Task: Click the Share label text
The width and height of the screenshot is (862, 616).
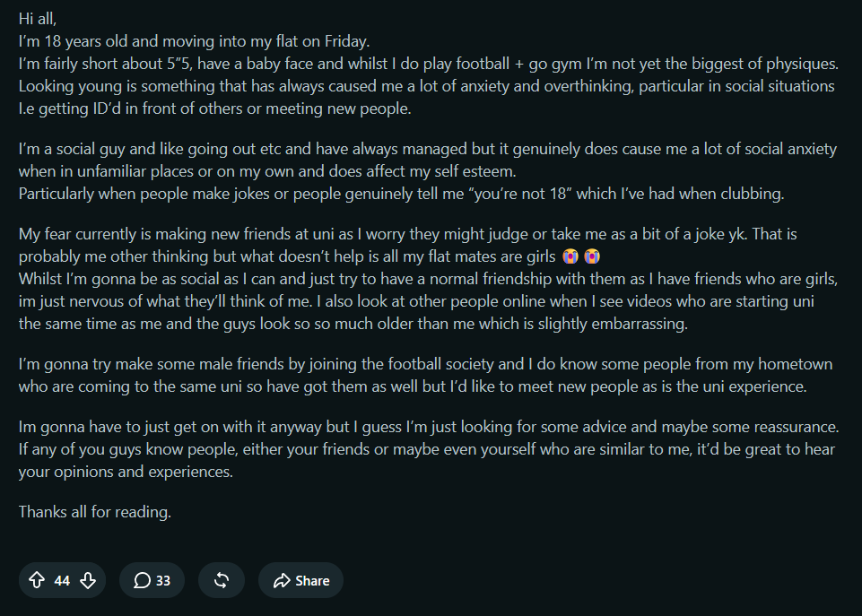Action: click(312, 581)
